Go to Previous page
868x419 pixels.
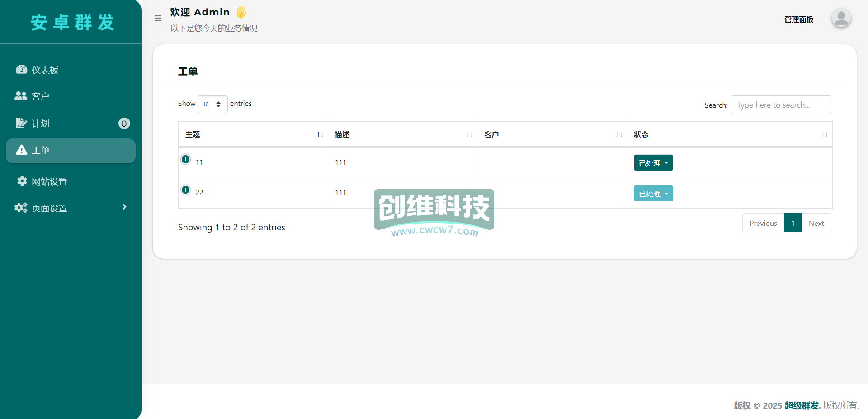[763, 223]
